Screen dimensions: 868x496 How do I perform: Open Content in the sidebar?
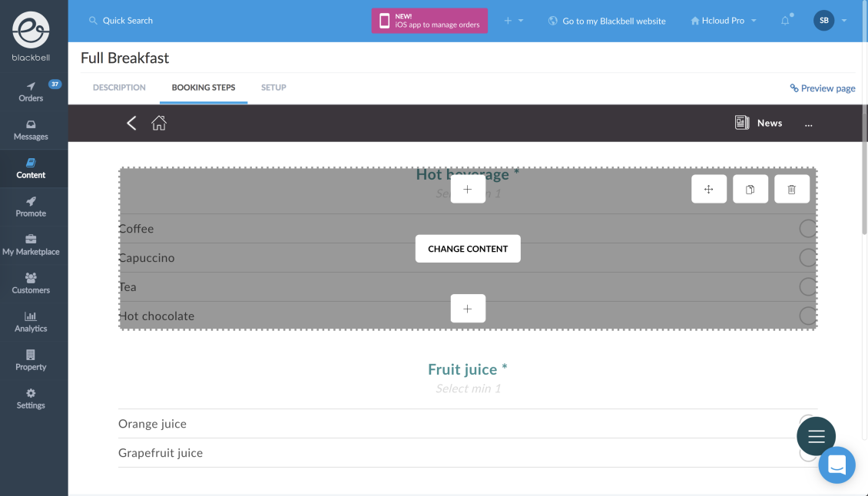pos(31,169)
